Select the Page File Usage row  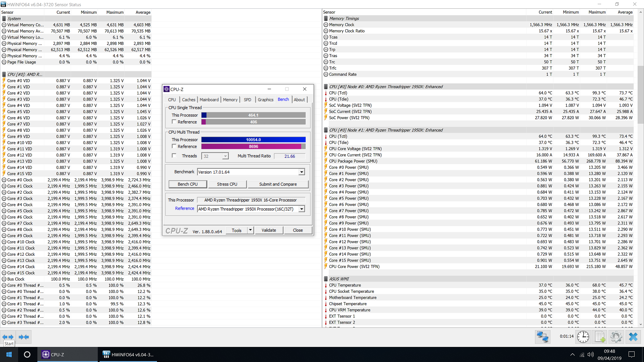[76, 62]
